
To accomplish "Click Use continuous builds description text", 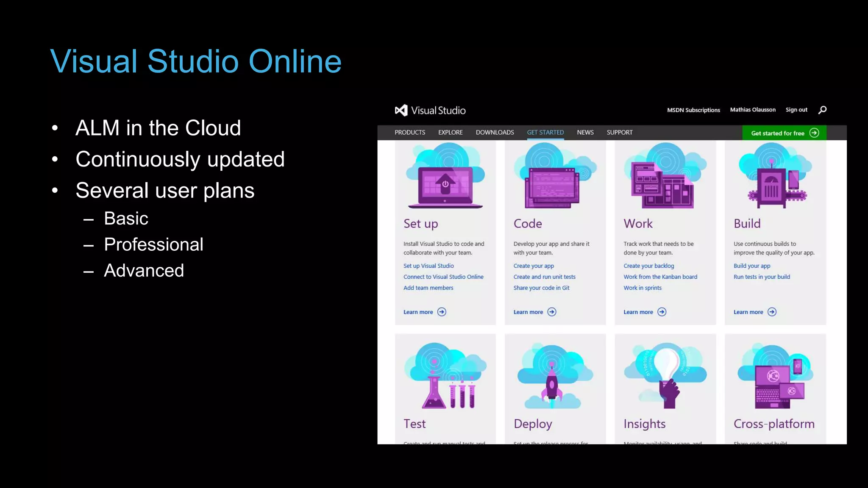I will tap(774, 249).
